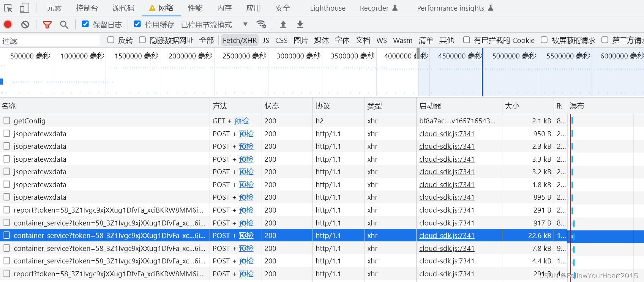Sort by the 启动器 Initiator column header
The image size is (644, 282).
click(x=459, y=106)
